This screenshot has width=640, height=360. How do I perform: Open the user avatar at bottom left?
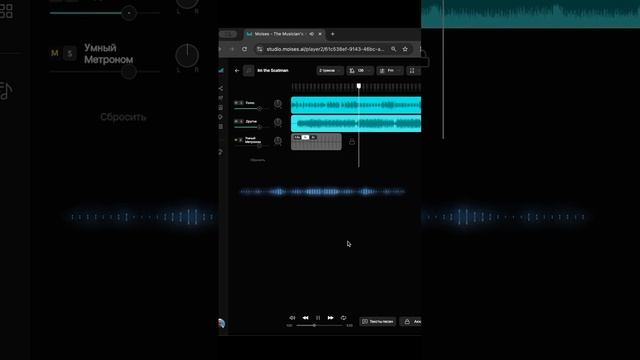coord(222,324)
